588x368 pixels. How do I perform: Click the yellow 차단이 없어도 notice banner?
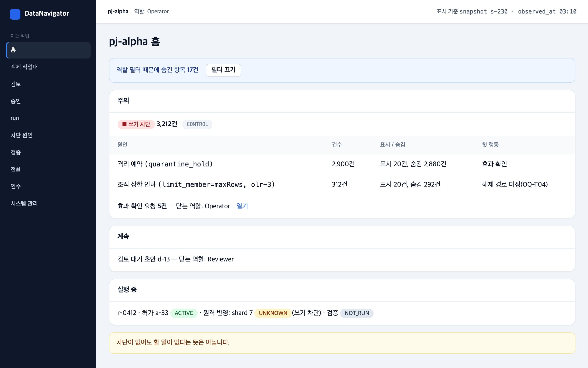coord(342,343)
